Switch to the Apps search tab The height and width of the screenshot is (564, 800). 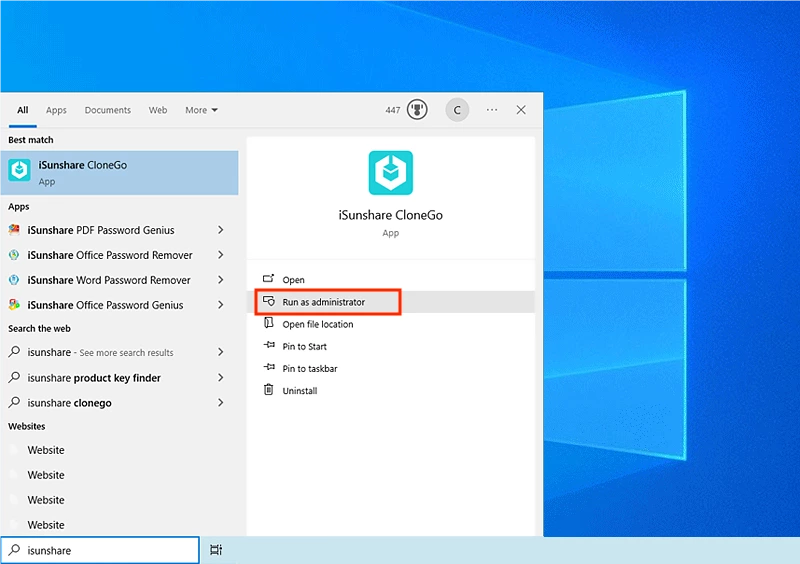click(56, 110)
